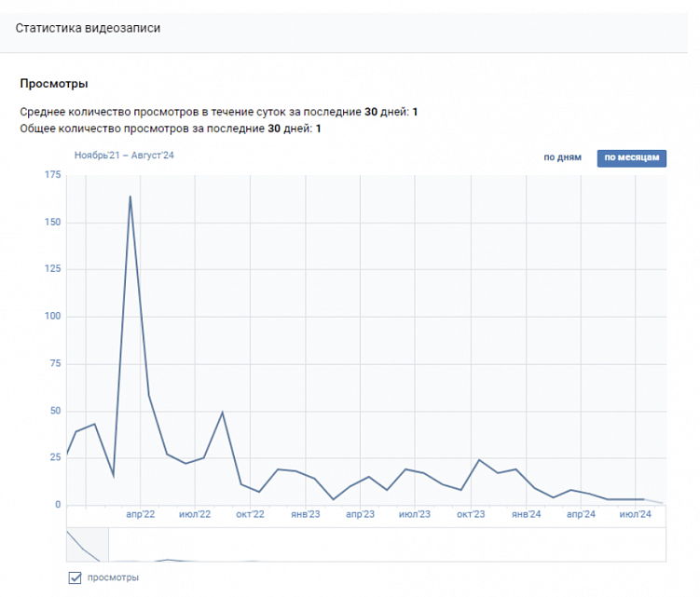The width and height of the screenshot is (700, 597).
Task: Click the "окт'22" x-axis label
Action: click(251, 514)
